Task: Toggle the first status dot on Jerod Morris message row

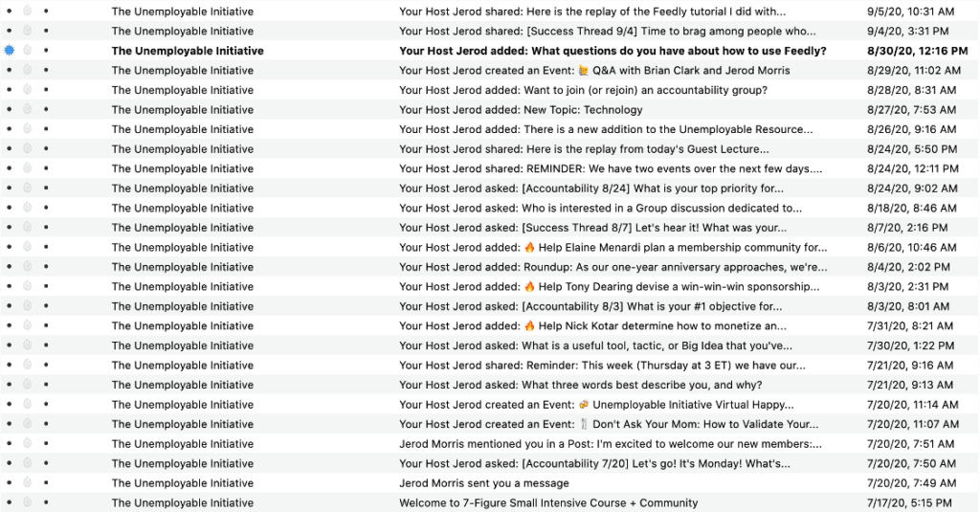Action: coord(10,483)
